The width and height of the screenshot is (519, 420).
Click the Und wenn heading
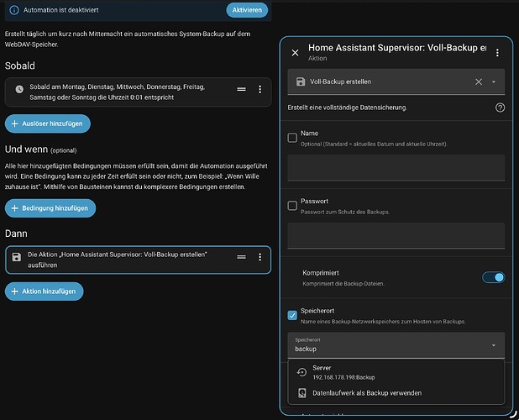point(26,150)
